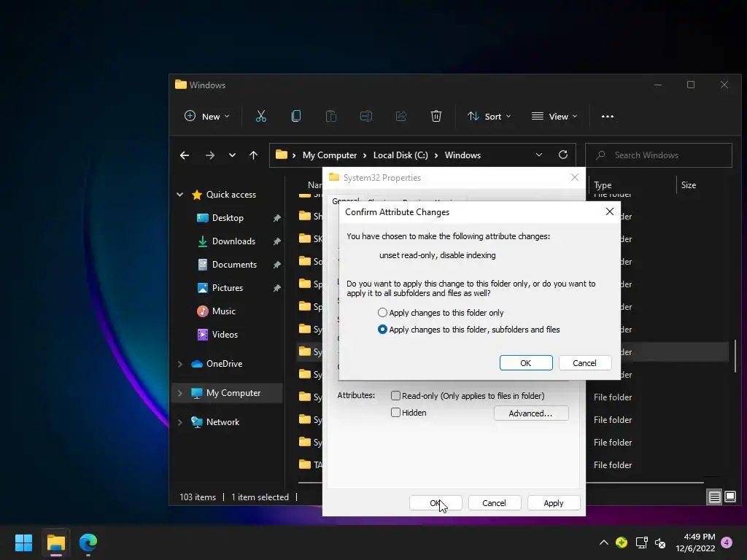Image resolution: width=747 pixels, height=560 pixels.
Task: Click the Type column header
Action: tap(603, 185)
